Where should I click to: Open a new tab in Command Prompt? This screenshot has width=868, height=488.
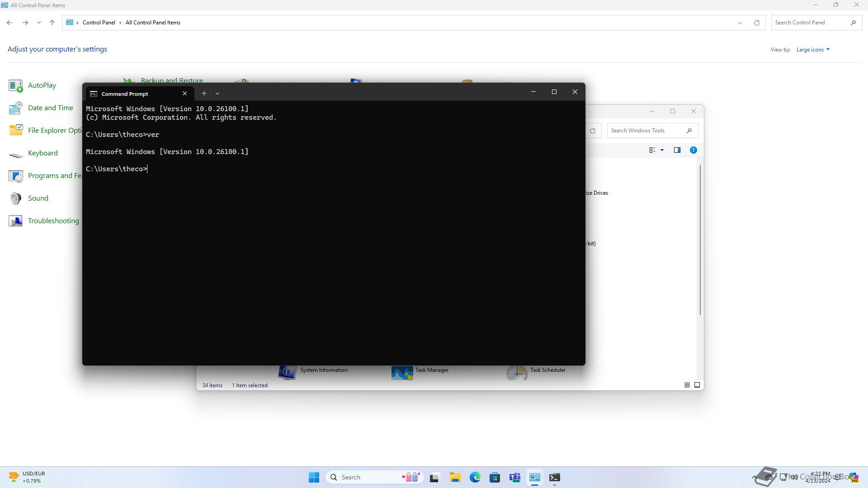point(204,94)
